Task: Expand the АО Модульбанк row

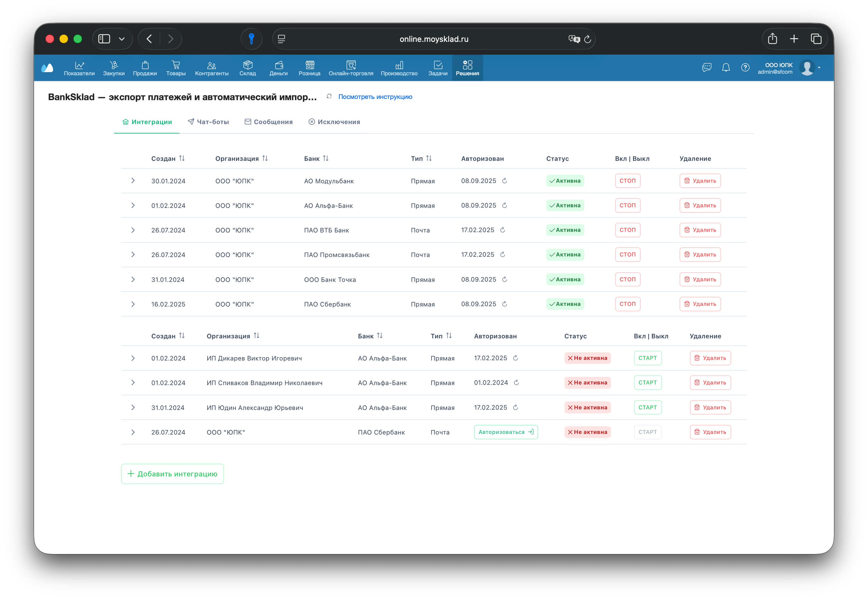Action: [x=133, y=181]
